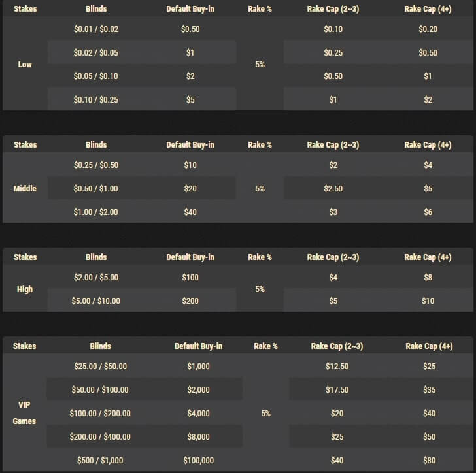Image resolution: width=476 pixels, height=473 pixels.
Task: Select the $12.50 rake cap cell
Action: click(x=337, y=367)
